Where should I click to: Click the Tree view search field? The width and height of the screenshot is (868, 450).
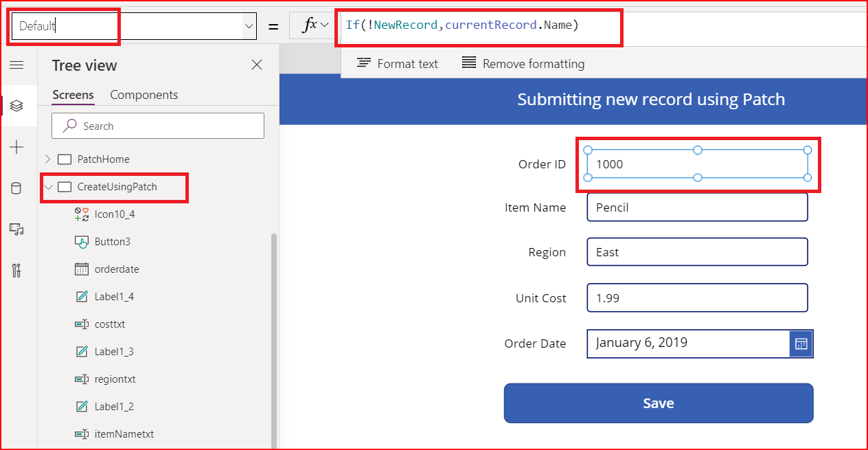click(x=158, y=126)
